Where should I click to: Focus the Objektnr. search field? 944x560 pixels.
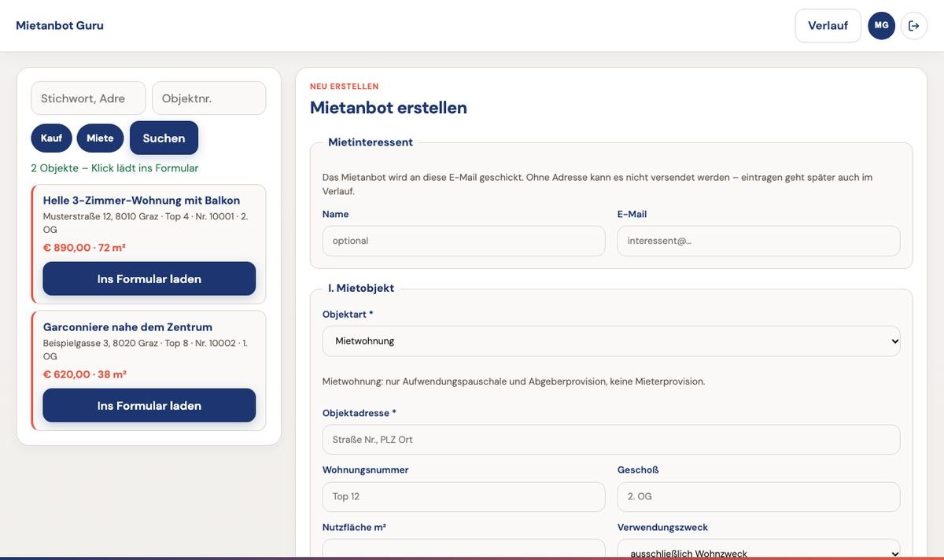[208, 98]
